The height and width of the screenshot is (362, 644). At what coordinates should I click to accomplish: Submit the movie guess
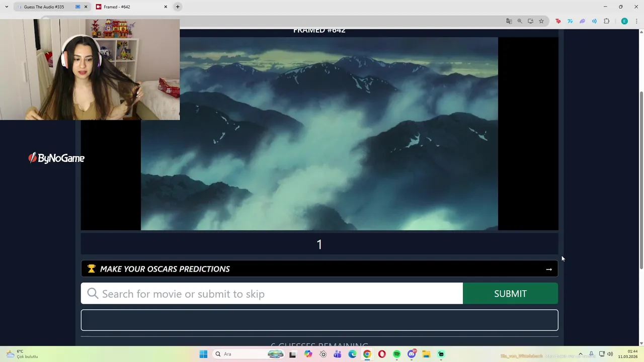point(510,294)
